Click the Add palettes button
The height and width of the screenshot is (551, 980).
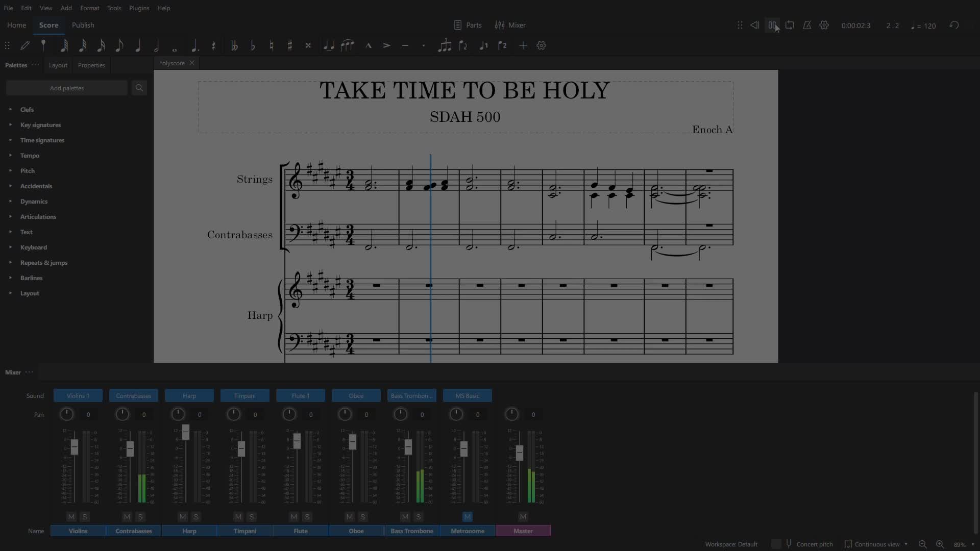67,88
